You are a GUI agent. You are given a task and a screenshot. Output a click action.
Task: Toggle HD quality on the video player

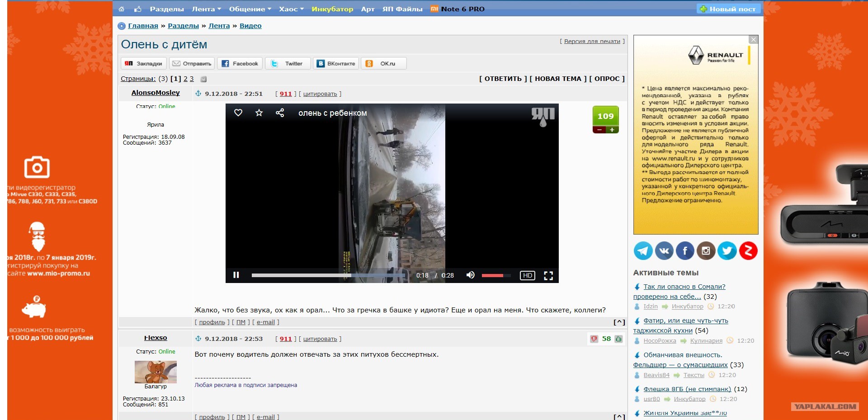click(x=528, y=275)
